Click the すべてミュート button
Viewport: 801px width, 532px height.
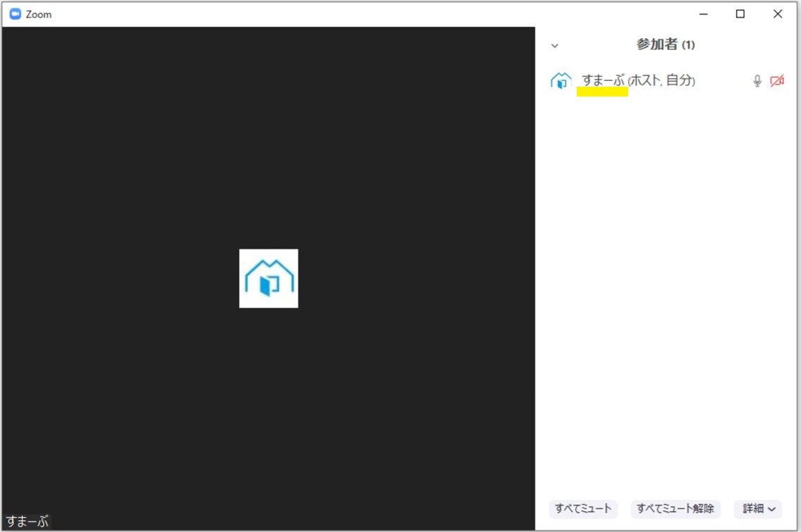coord(583,509)
